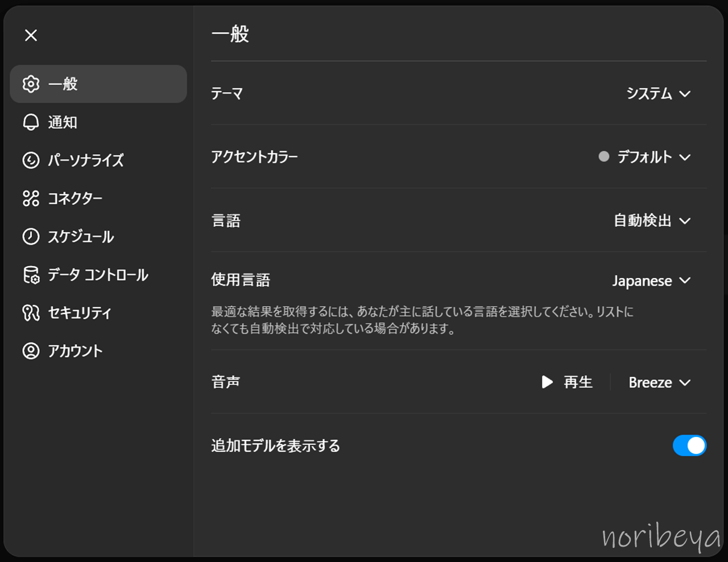This screenshot has width=728, height=562.
Task: Click the bell icon beside 通知
Action: [31, 122]
